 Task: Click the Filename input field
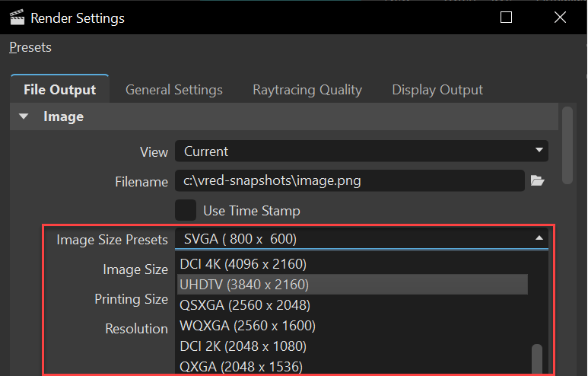[350, 181]
